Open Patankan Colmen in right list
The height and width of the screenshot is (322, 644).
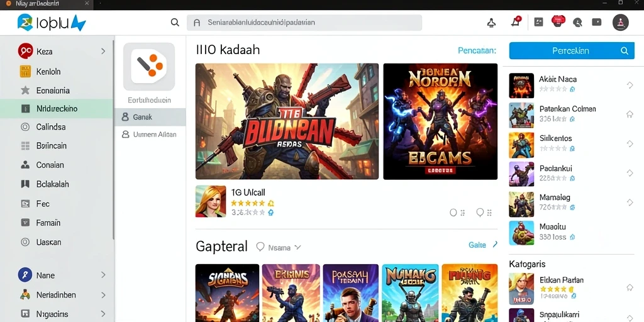(572, 115)
